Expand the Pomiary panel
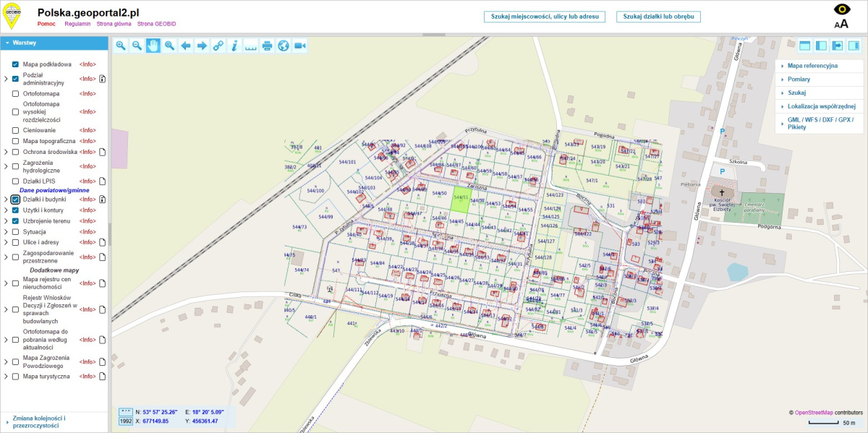Screen dimensions: 868x433 pyautogui.click(x=799, y=80)
